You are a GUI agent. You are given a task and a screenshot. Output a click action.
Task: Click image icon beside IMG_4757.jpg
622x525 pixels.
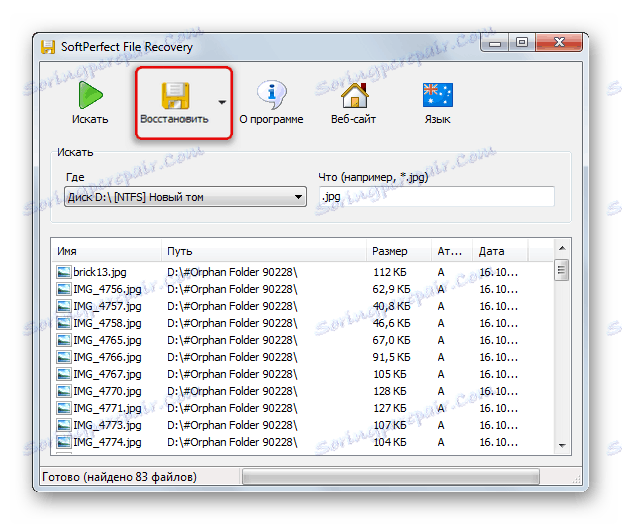coord(63,306)
